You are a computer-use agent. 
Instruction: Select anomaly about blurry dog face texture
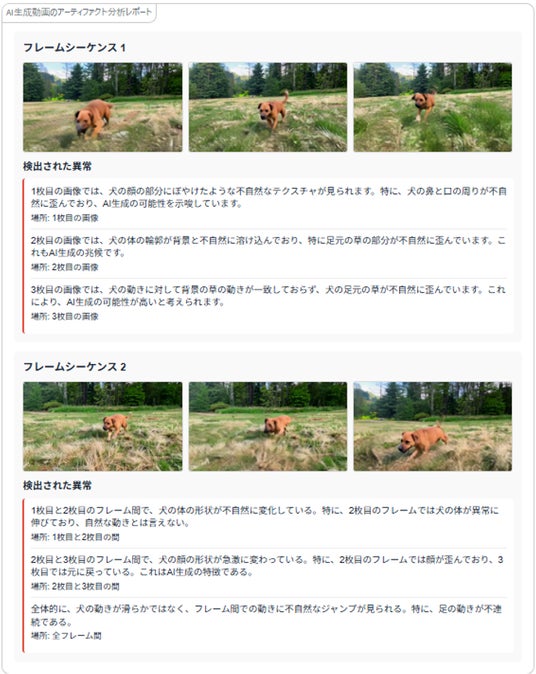click(269, 204)
